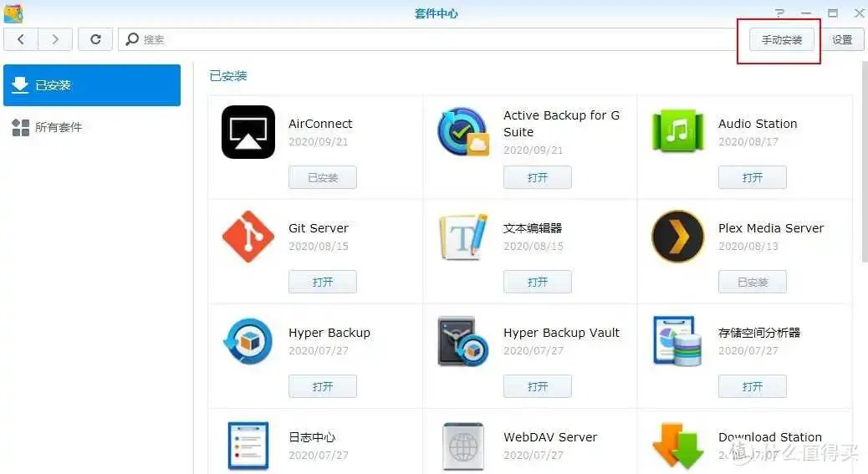Click the 日志中心 log center icon

tap(248, 446)
